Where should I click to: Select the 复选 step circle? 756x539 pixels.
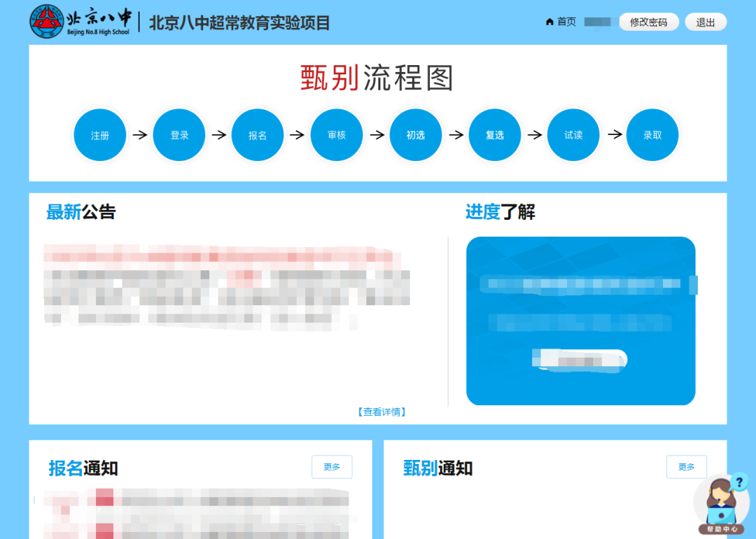[x=495, y=135]
